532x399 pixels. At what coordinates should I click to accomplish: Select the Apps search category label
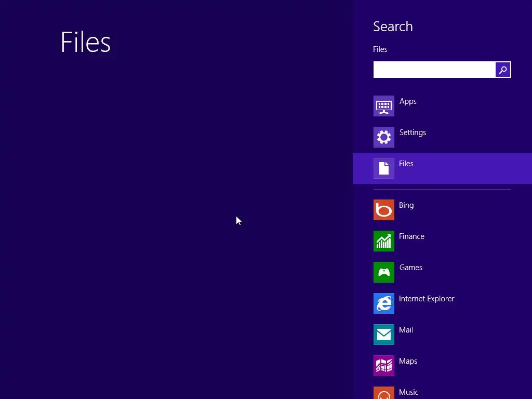[408, 101]
